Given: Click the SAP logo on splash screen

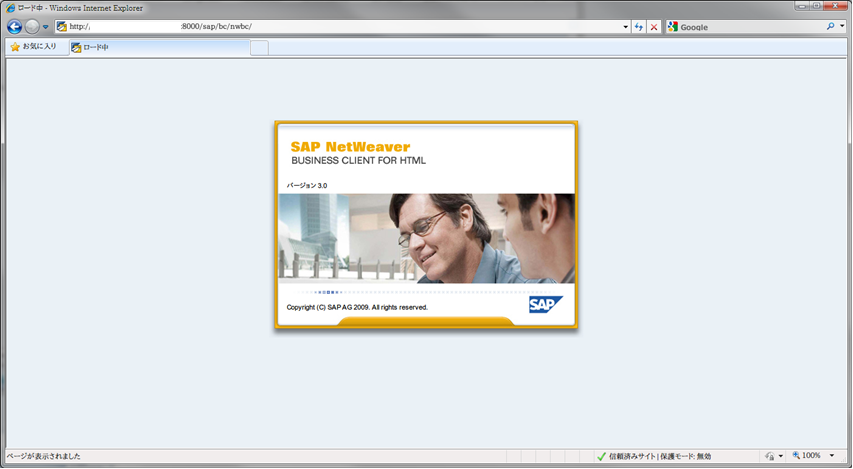Looking at the screenshot, I should click(x=546, y=304).
